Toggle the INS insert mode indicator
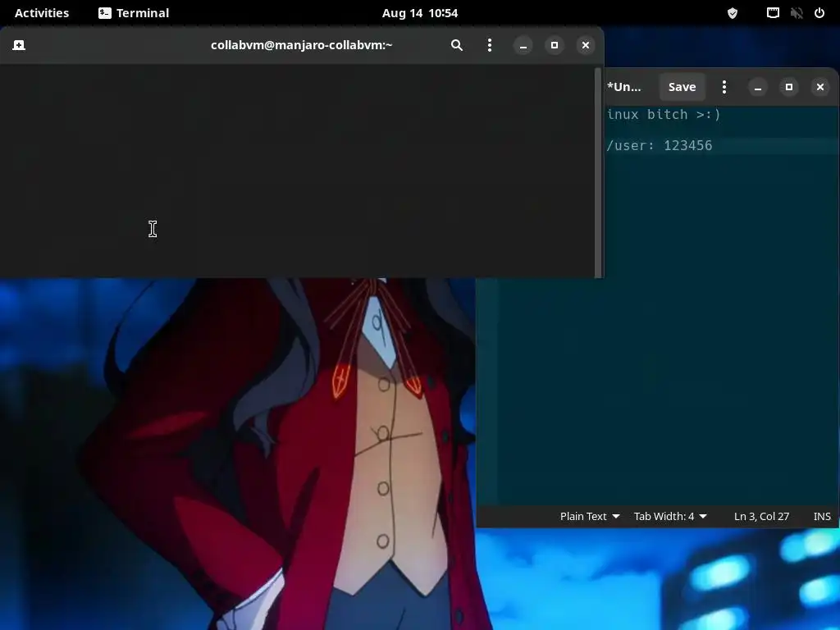The width and height of the screenshot is (840, 630). (822, 517)
